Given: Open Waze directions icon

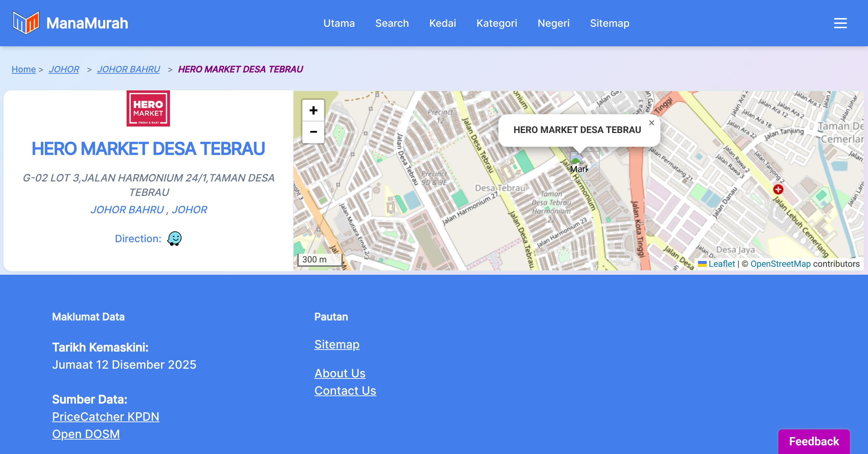Looking at the screenshot, I should pos(174,239).
